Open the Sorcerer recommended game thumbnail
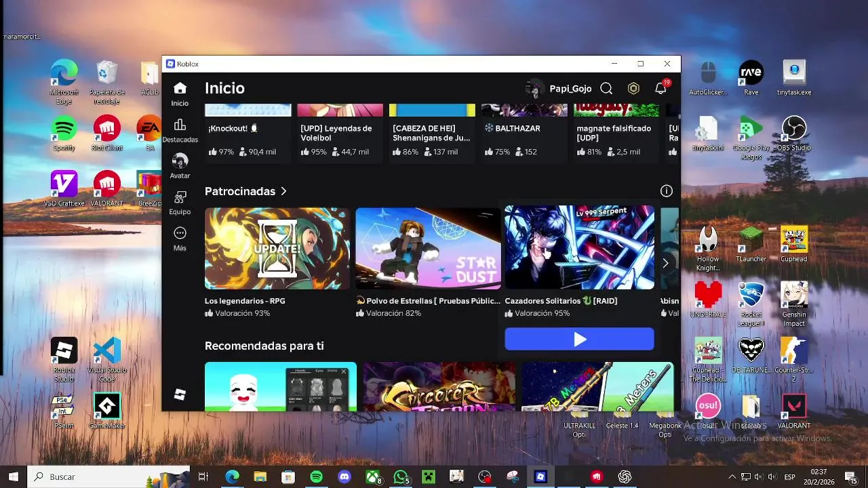 pyautogui.click(x=439, y=386)
